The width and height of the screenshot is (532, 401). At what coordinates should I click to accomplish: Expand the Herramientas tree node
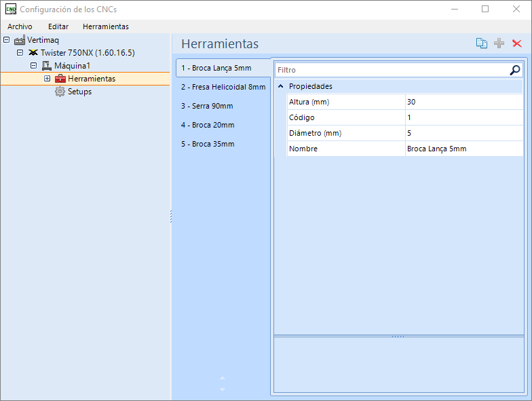click(x=47, y=79)
